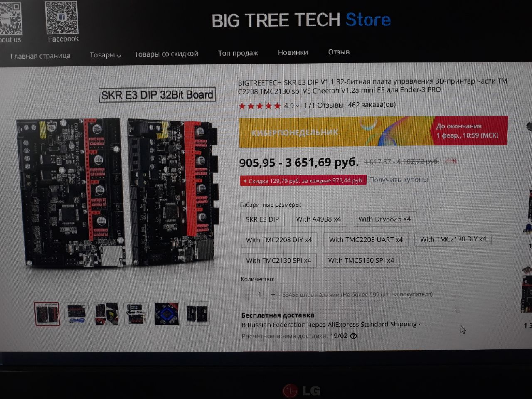Open AliExpress Standard Shipping options dropdown
The height and width of the screenshot is (399, 532).
[x=420, y=324]
